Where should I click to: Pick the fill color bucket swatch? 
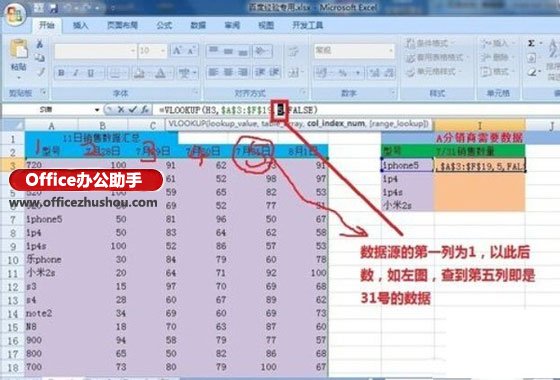[x=138, y=73]
